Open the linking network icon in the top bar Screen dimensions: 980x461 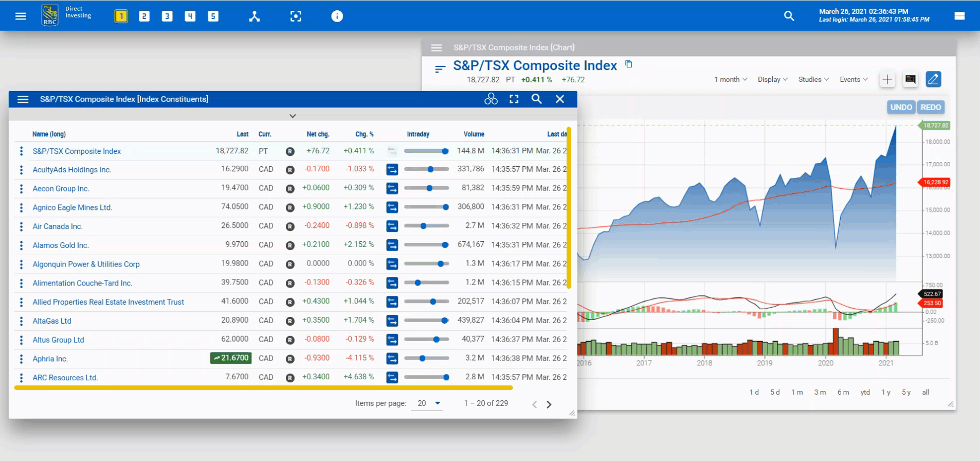[255, 16]
